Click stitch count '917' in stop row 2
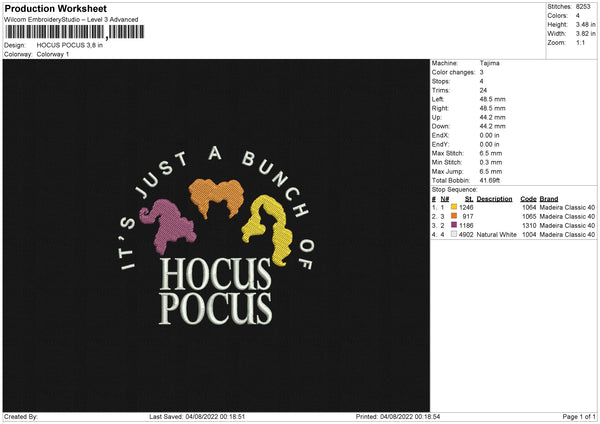 coord(468,216)
